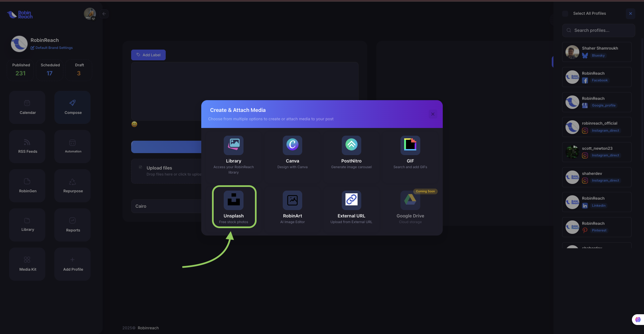The image size is (644, 334).
Task: Click the Search profiles field
Action: [598, 30]
